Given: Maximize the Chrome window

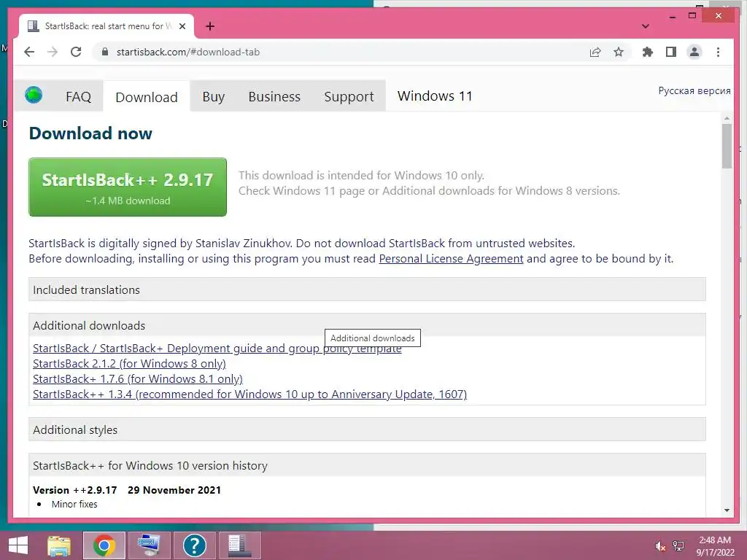Looking at the screenshot, I should [692, 16].
